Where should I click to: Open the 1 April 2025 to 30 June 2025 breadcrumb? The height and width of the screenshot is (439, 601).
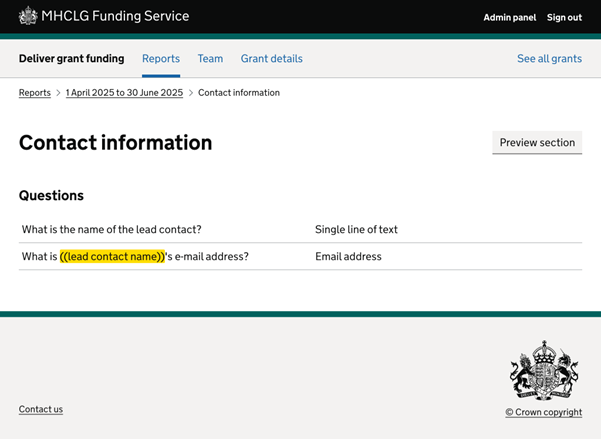[x=124, y=92]
